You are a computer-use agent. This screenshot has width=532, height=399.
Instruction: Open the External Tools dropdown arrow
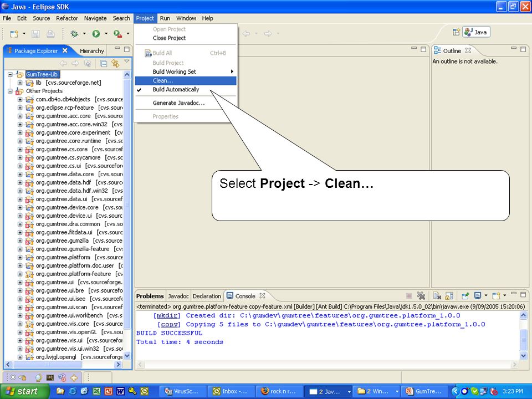pos(128,34)
